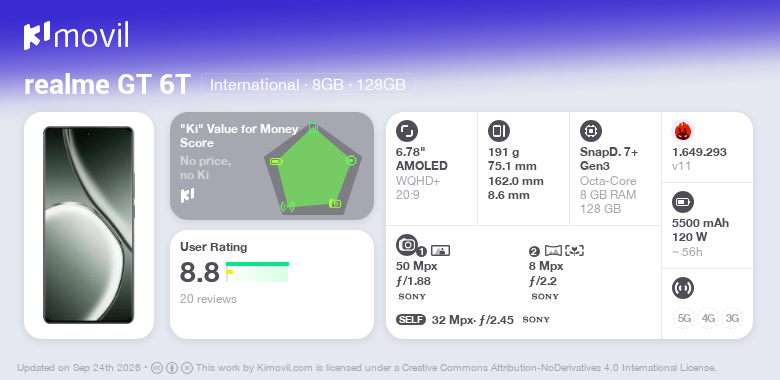Click the green user rating bar
This screenshot has width=780, height=380.
pyautogui.click(x=257, y=264)
